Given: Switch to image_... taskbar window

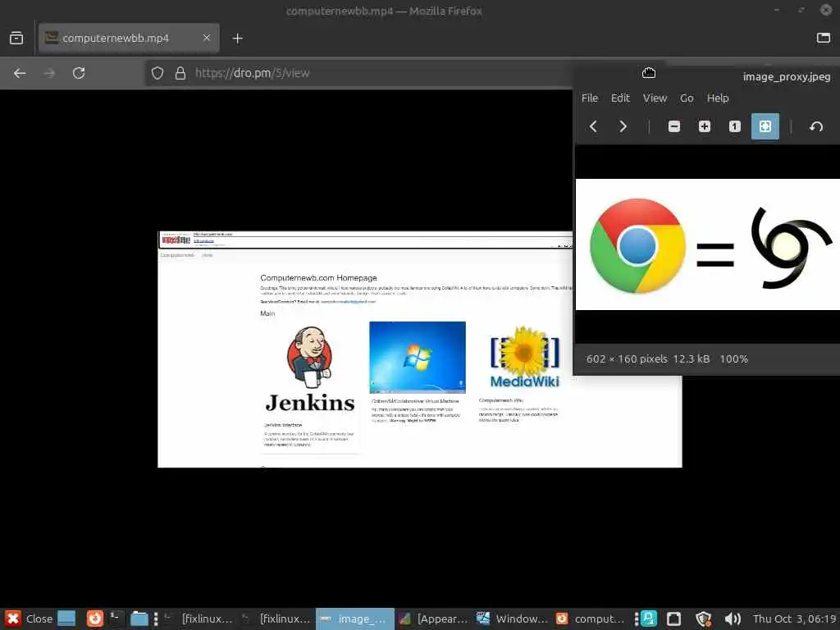Looking at the screenshot, I should 354,619.
